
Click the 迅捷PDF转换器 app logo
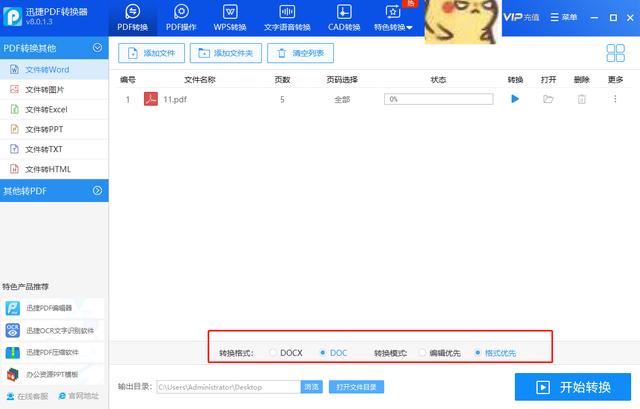point(12,17)
